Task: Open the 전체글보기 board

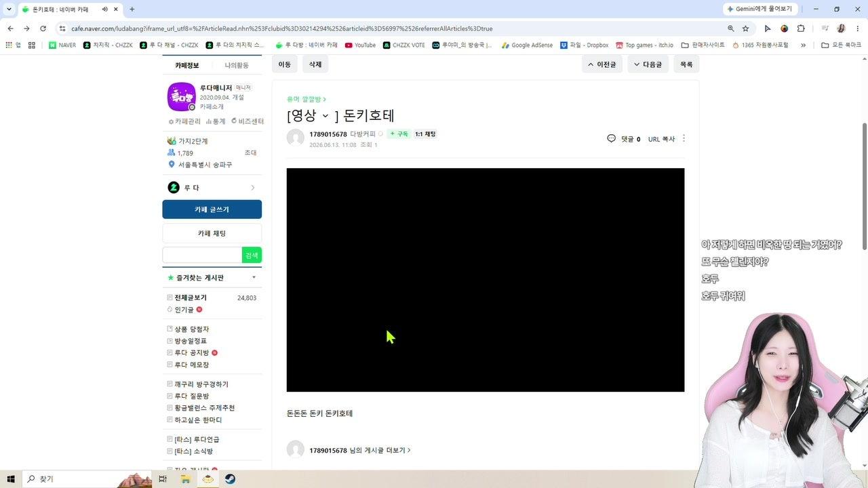Action: pyautogui.click(x=191, y=298)
